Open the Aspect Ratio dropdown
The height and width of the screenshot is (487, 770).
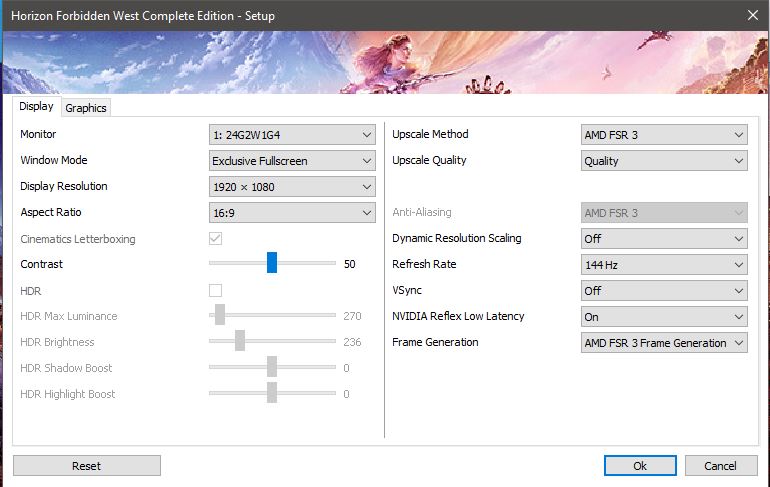point(292,213)
